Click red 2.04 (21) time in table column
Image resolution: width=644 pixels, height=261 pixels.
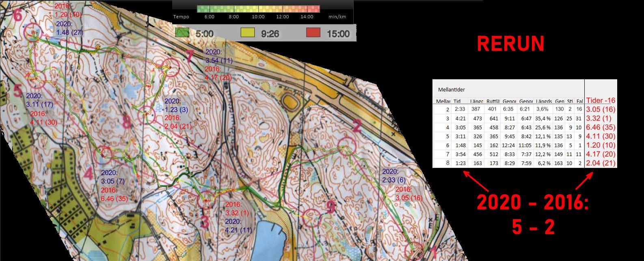(x=601, y=163)
